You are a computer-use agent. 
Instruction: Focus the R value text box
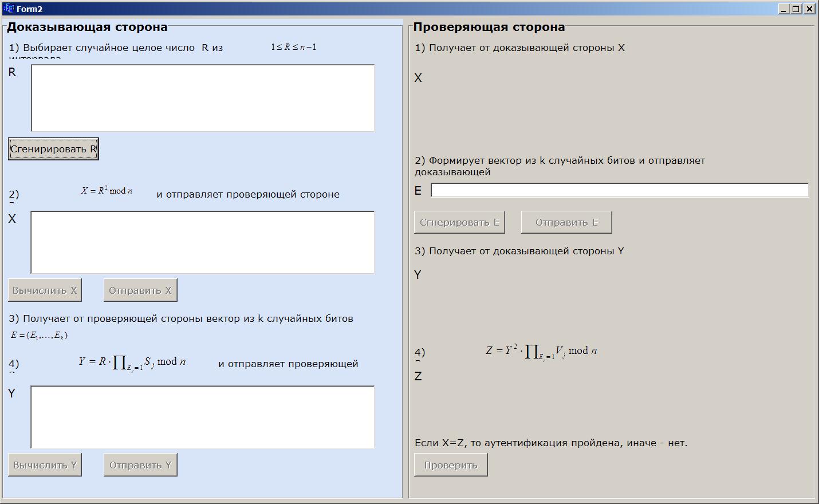pos(203,98)
